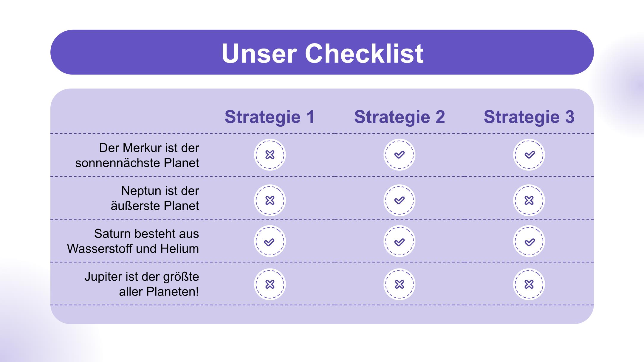Click the Saturn checkmark under Strategie 3

click(529, 241)
